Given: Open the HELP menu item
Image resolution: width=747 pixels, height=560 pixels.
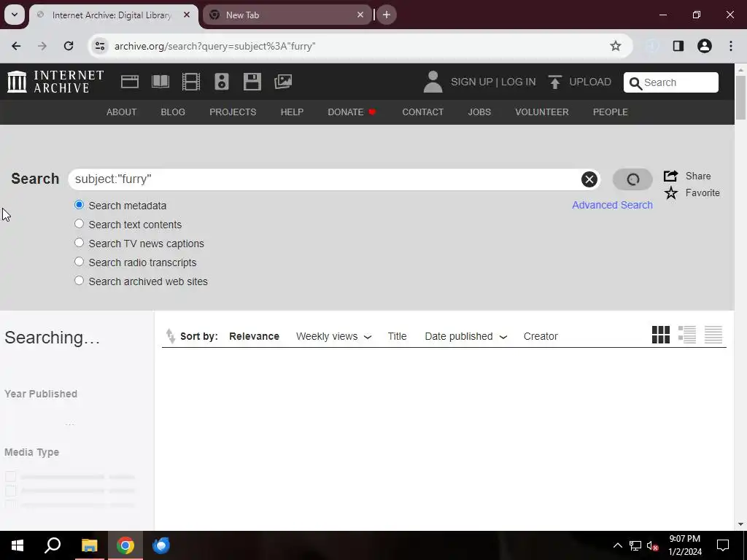Looking at the screenshot, I should click(292, 112).
